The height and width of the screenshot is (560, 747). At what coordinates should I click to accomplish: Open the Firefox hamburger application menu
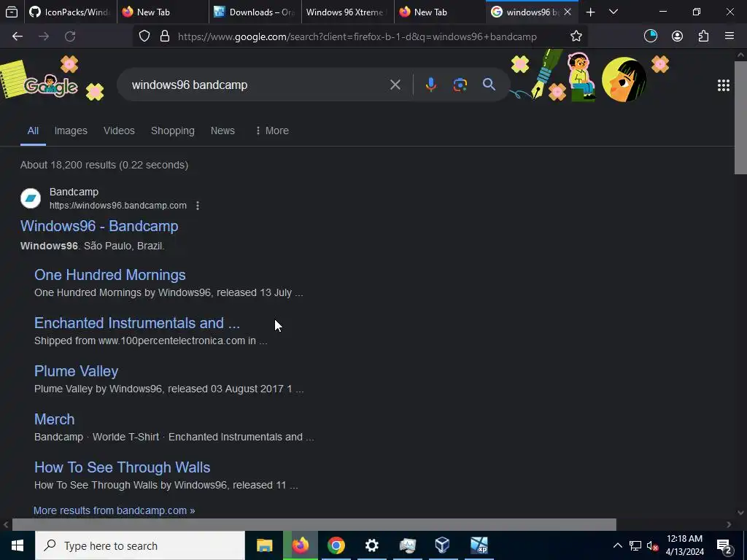[x=729, y=36]
